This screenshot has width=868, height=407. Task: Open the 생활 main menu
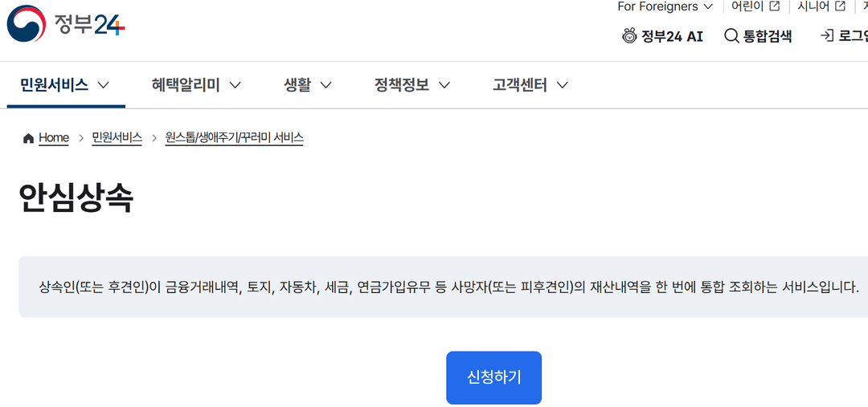[297, 85]
